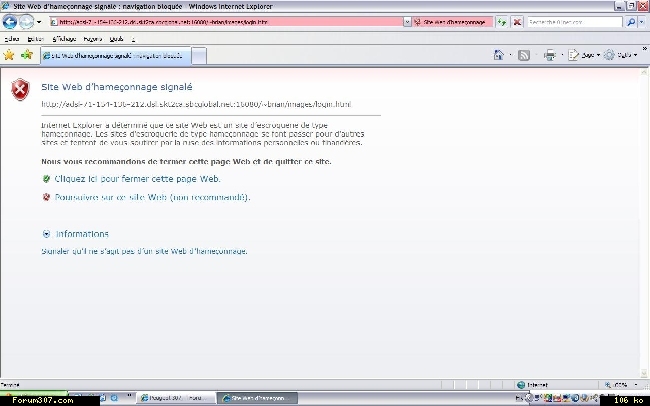Click 'Site Web d'hameçon...' taskbar button

(257, 398)
